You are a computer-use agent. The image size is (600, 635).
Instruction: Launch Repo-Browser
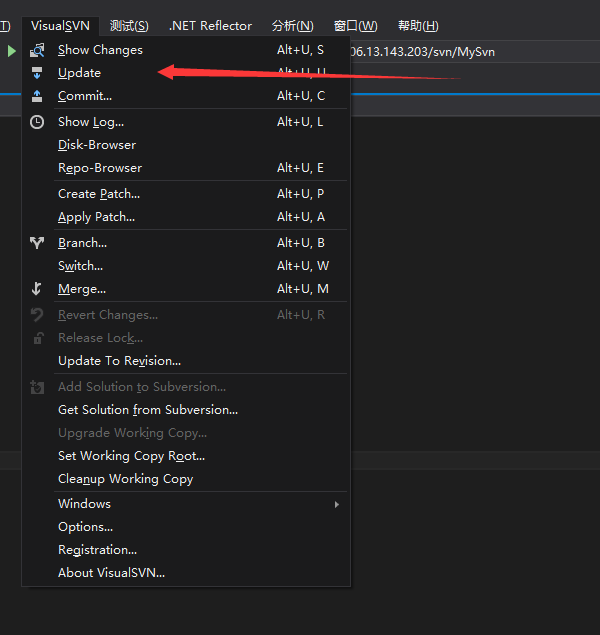pyautogui.click(x=186, y=168)
